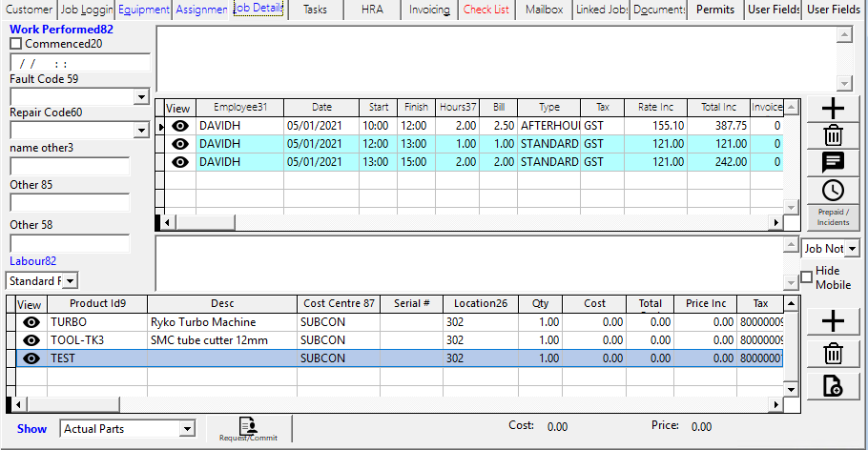Click the clock timer icon
868x450 pixels.
[833, 190]
